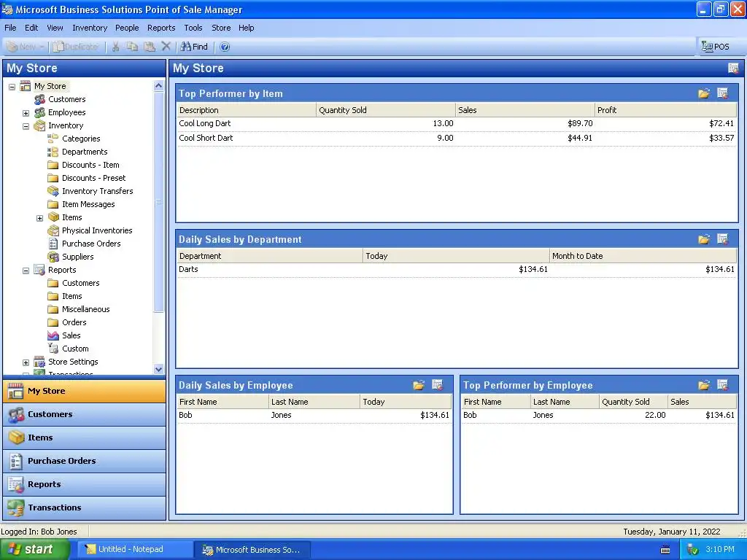Click tree scrollbar down arrow
Screen dimensions: 747x560
click(158, 369)
